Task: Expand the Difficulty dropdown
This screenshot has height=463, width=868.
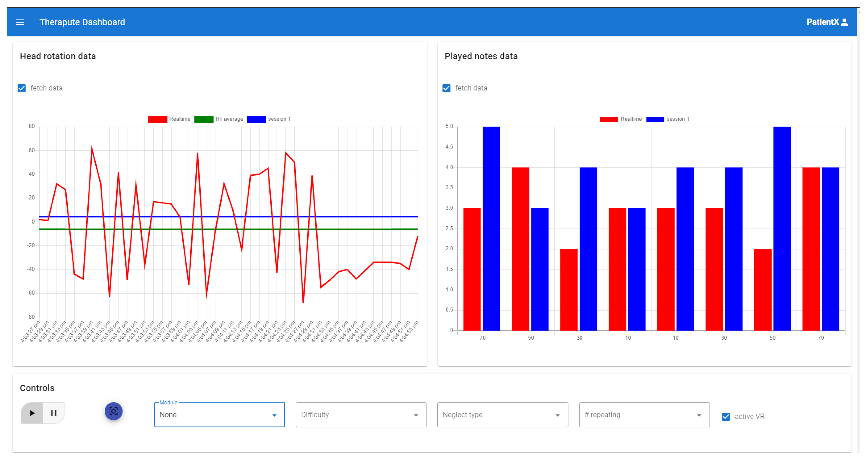Action: point(361,414)
